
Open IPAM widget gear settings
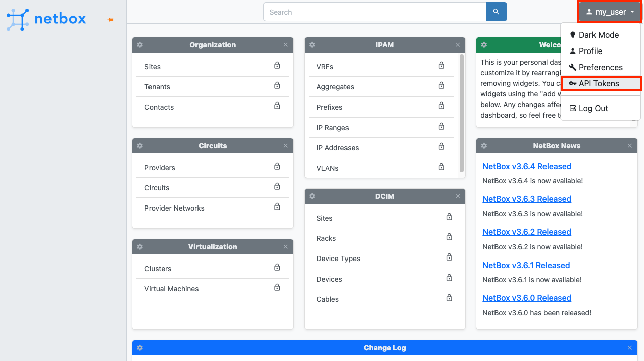point(312,45)
